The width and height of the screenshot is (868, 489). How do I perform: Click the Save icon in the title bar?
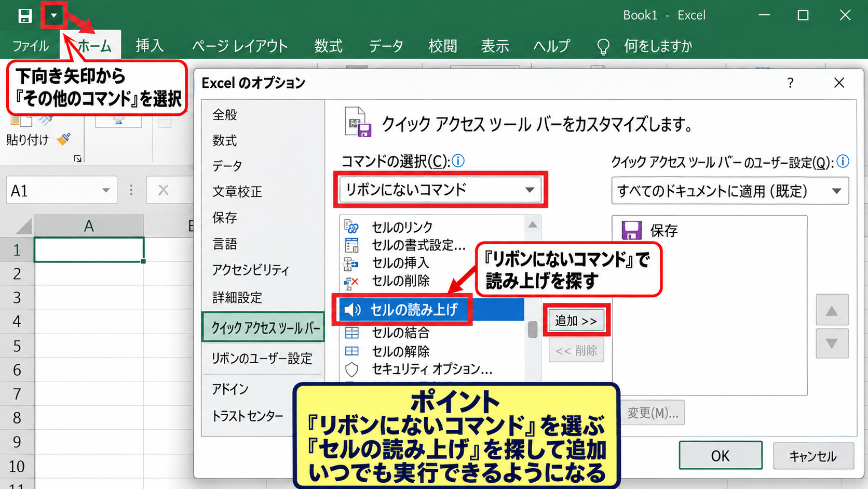(24, 16)
